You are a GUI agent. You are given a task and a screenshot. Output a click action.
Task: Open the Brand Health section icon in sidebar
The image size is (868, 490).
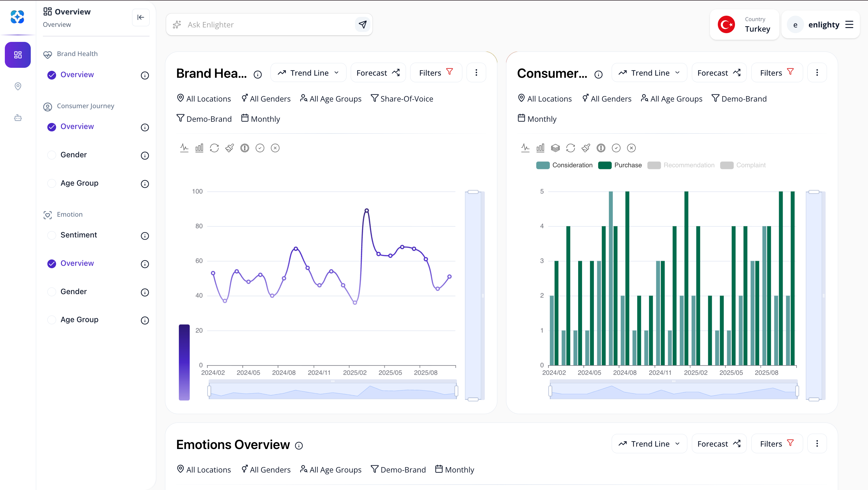pyautogui.click(x=48, y=54)
